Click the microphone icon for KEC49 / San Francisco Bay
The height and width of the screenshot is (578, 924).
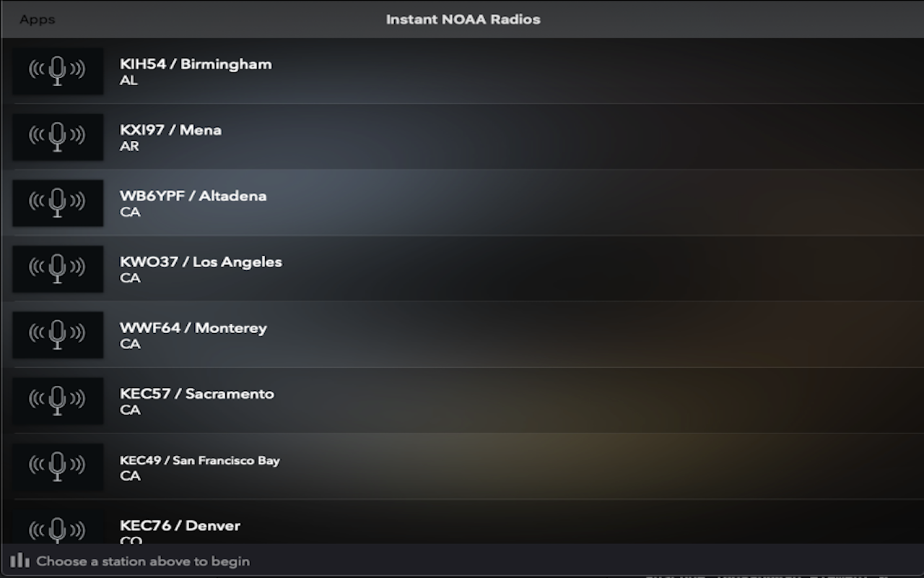pyautogui.click(x=58, y=467)
